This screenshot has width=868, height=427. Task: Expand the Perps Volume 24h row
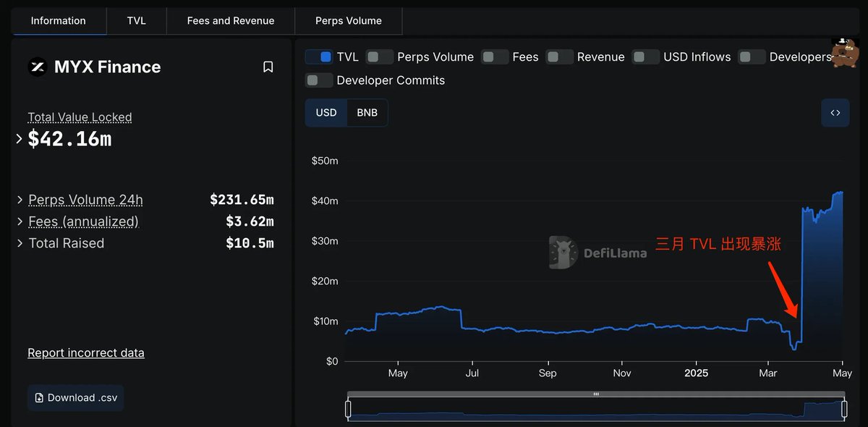coord(20,200)
